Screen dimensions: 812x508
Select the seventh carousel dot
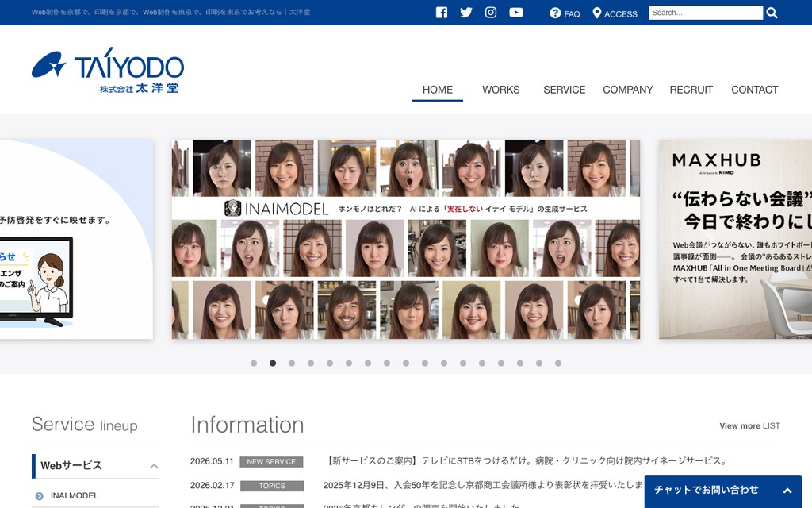click(x=368, y=364)
